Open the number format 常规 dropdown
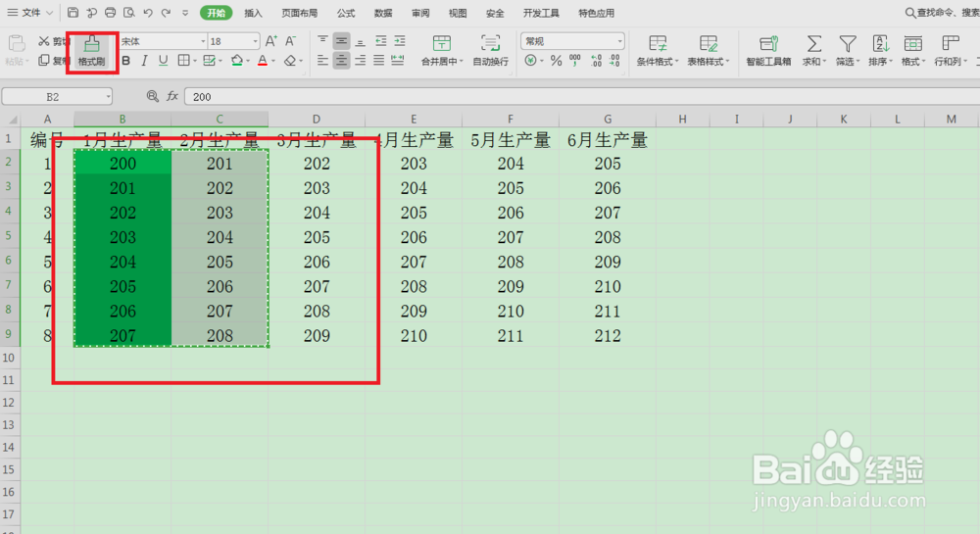980x534 pixels. (x=619, y=41)
